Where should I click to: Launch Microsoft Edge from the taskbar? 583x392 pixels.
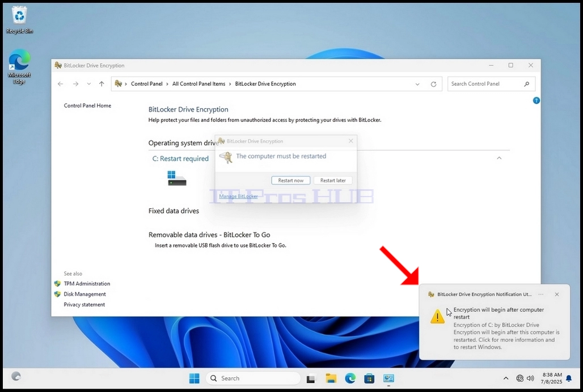click(350, 378)
